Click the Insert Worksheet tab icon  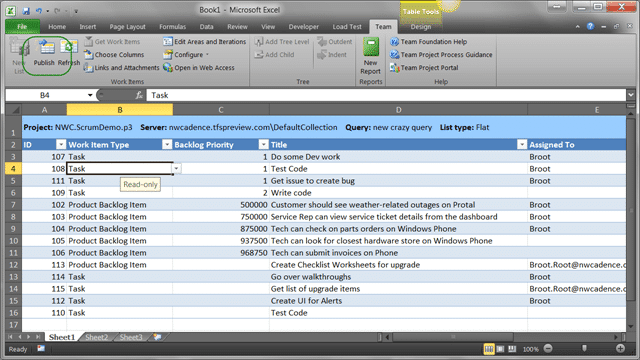[x=157, y=337]
